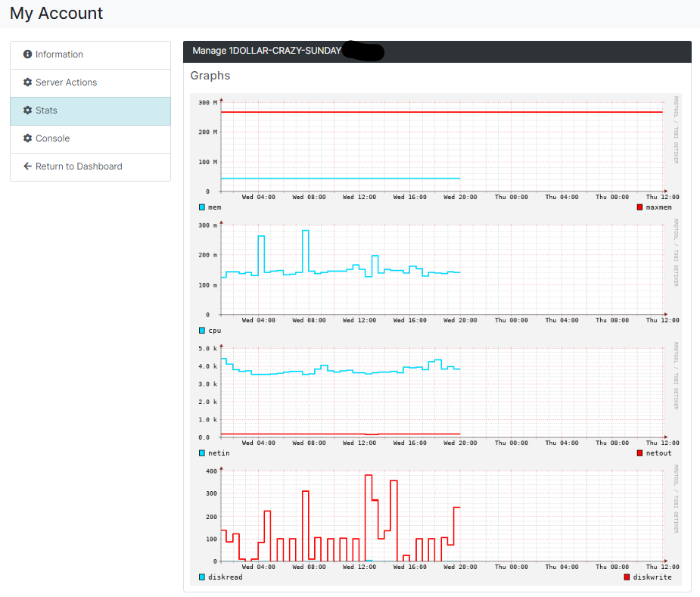Select the Stats sidebar entry
The height and width of the screenshot is (597, 700).
(90, 111)
